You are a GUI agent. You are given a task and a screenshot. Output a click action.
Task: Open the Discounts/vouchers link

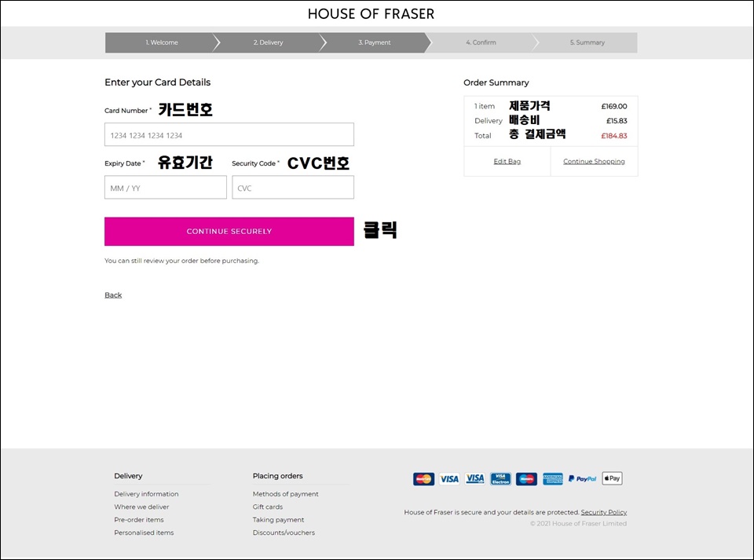[x=284, y=533]
